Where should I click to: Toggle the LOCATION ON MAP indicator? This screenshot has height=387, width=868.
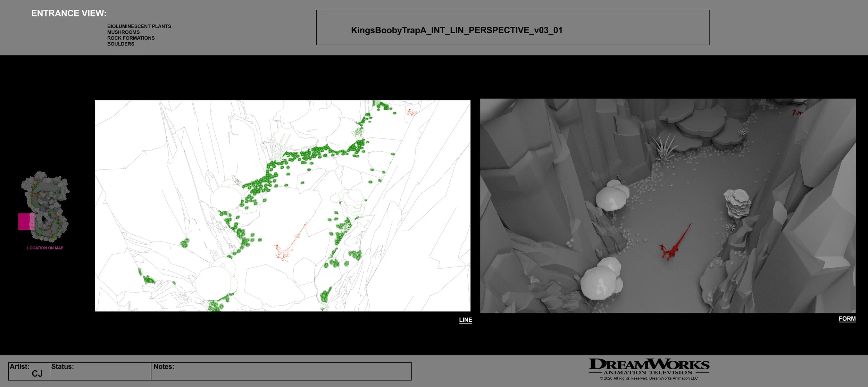pyautogui.click(x=45, y=247)
